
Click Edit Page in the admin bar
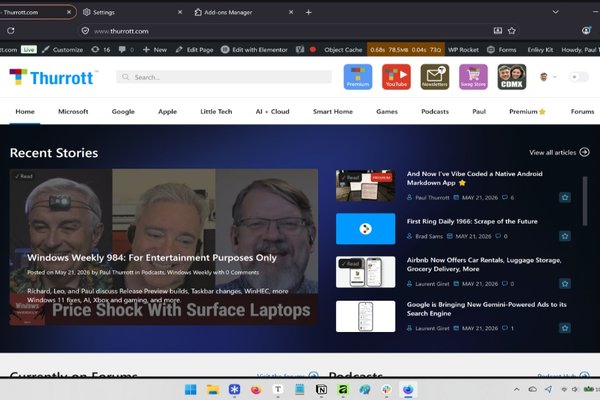pos(194,49)
